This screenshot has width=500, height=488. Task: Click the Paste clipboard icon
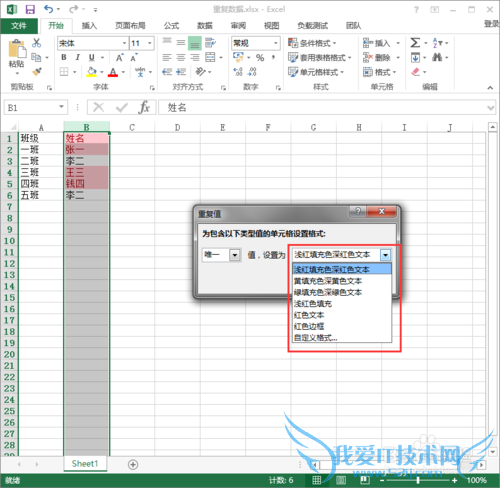[17, 49]
